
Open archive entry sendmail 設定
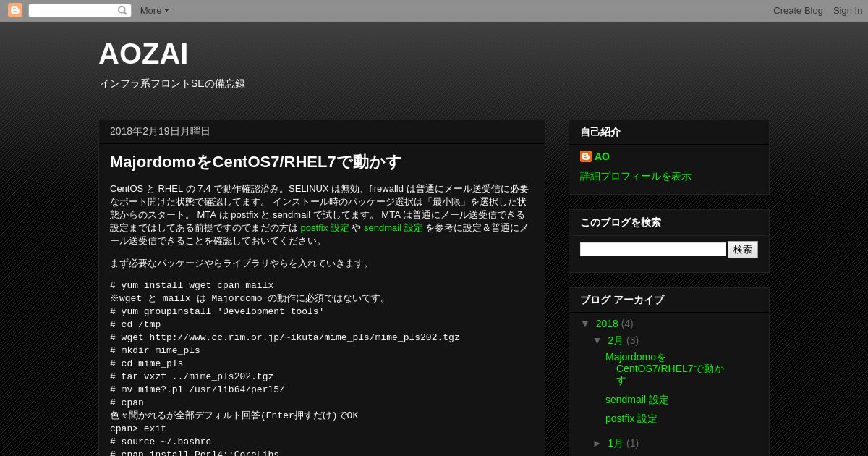click(x=637, y=400)
